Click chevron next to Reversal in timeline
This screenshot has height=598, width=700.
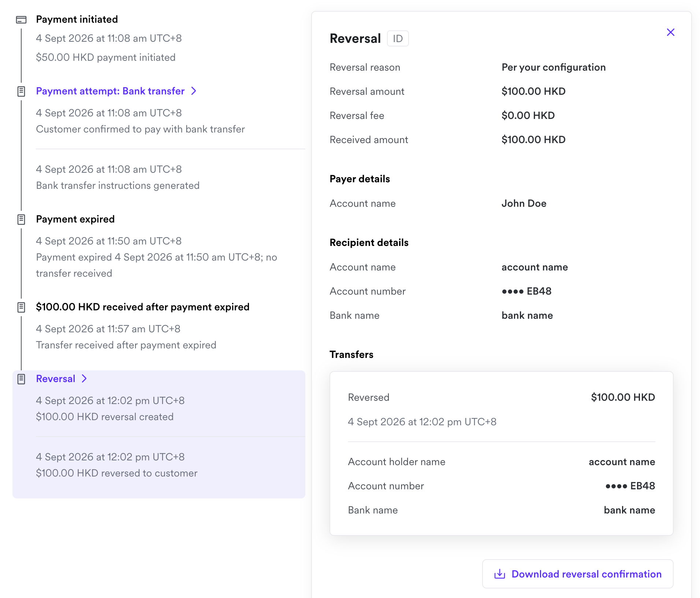[x=84, y=378]
